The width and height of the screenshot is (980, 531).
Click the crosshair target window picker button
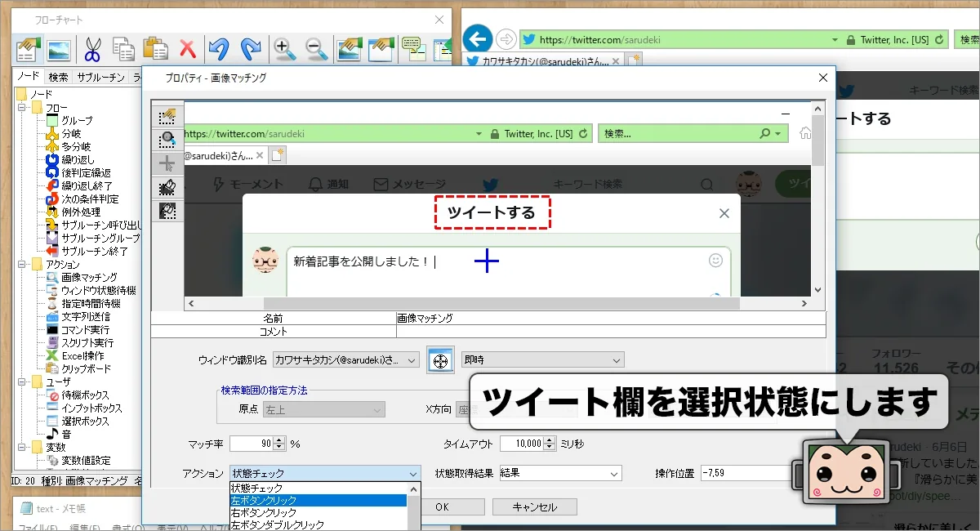[x=439, y=360]
